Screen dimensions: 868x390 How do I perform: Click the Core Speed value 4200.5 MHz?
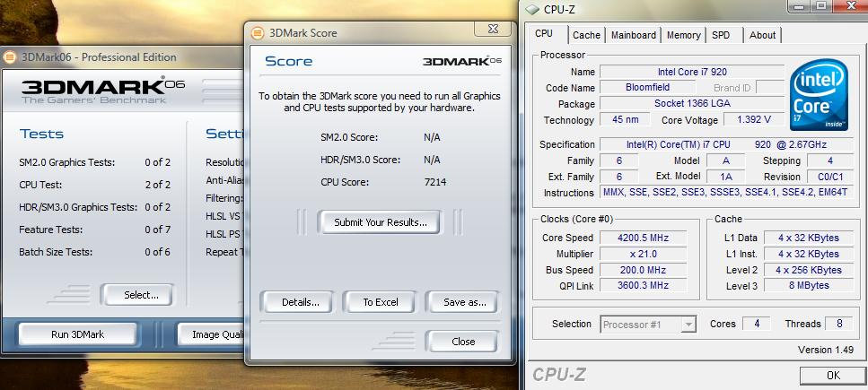tap(644, 238)
